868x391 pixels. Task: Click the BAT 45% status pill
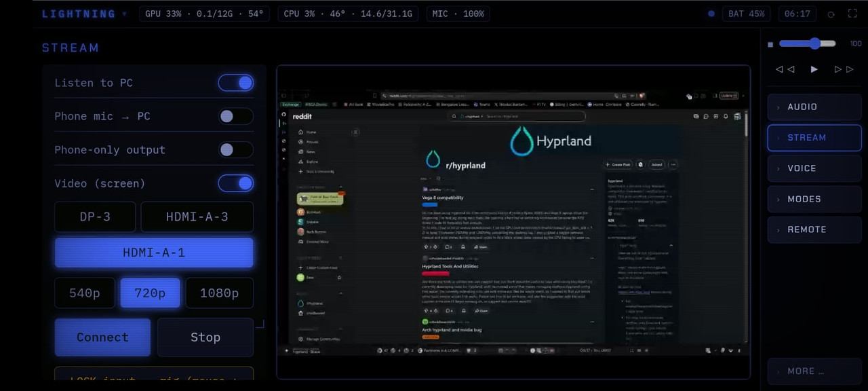(x=747, y=14)
